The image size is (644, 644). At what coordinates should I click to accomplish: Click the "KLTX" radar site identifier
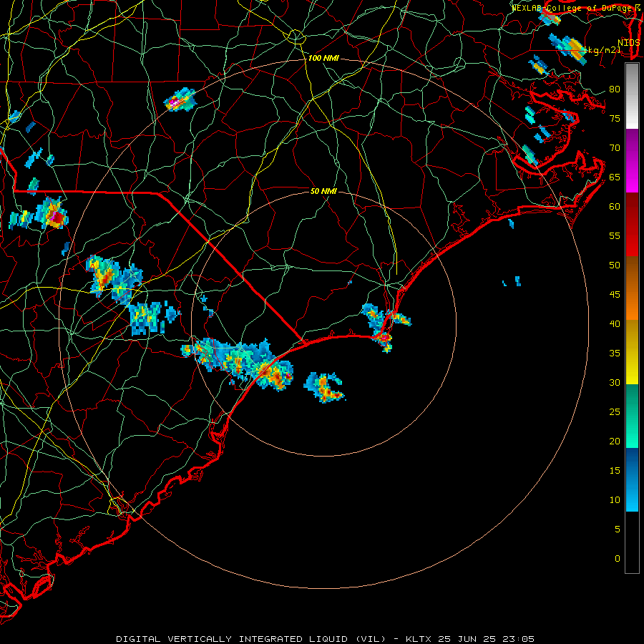418,639
